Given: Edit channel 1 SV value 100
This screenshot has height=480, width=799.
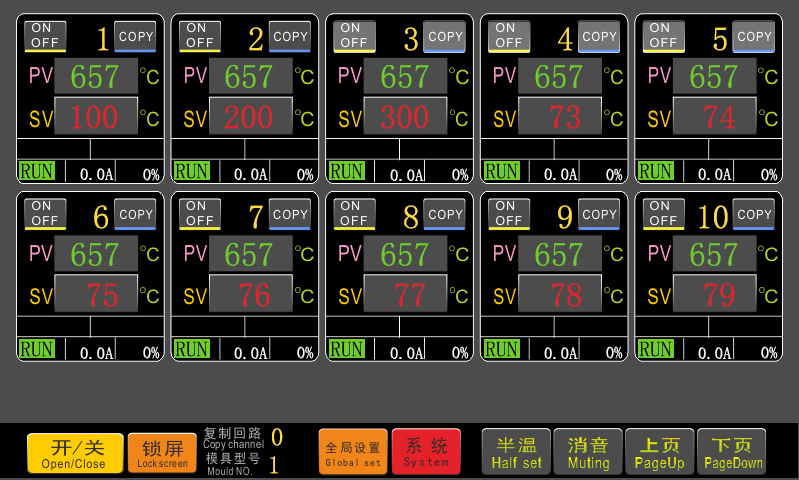Looking at the screenshot, I should 95,117.
